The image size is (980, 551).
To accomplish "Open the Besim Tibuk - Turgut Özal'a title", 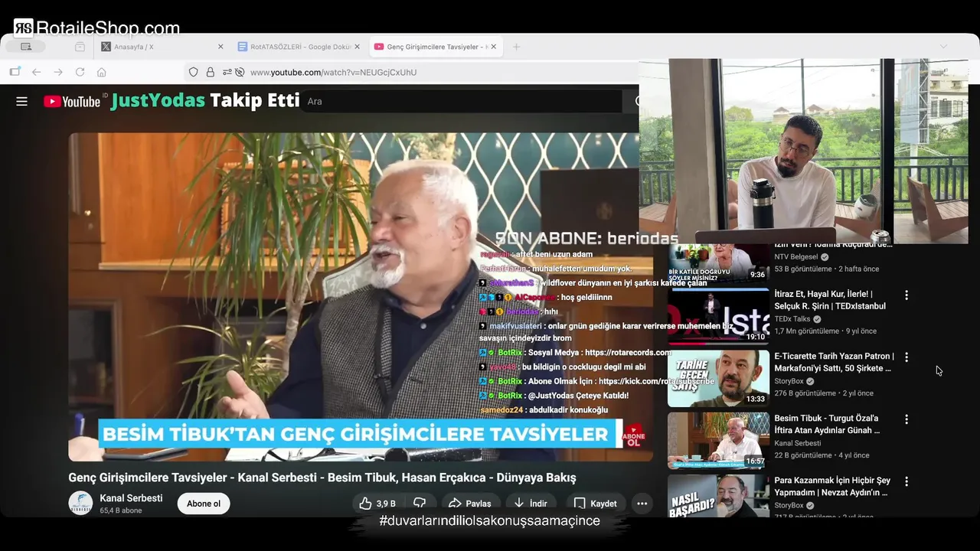I will (x=827, y=425).
